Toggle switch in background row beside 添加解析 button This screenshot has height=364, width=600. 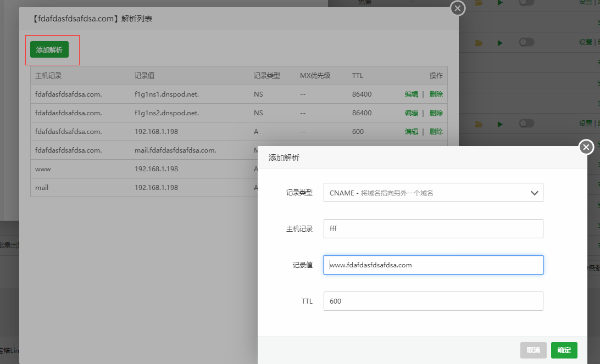coord(526,42)
